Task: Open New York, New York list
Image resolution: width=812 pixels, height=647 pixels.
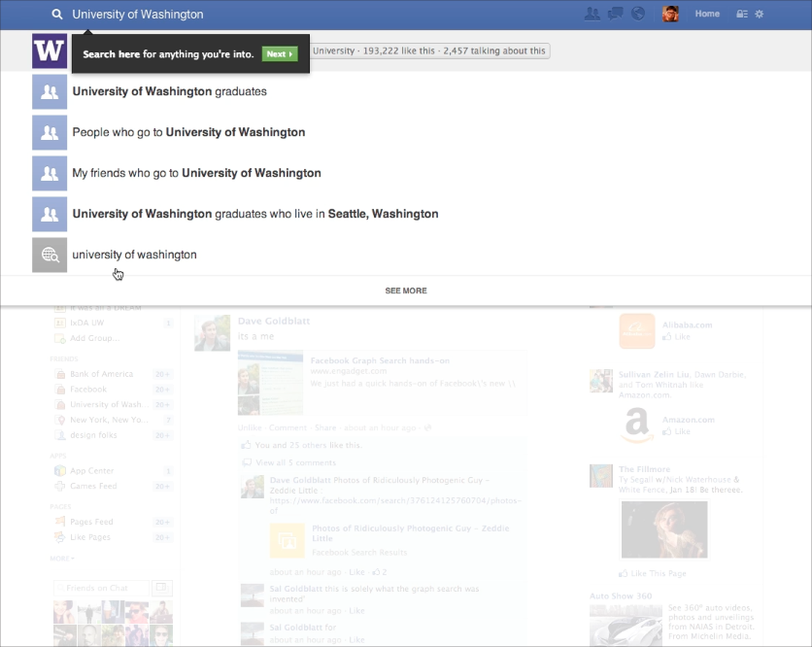Action: (109, 420)
